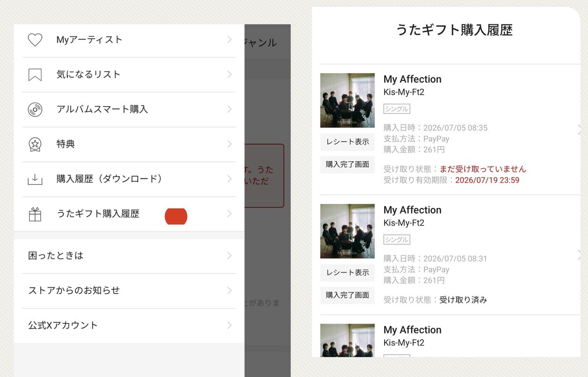Click the star badge icon beside 特典
The image size is (588, 377).
click(35, 144)
